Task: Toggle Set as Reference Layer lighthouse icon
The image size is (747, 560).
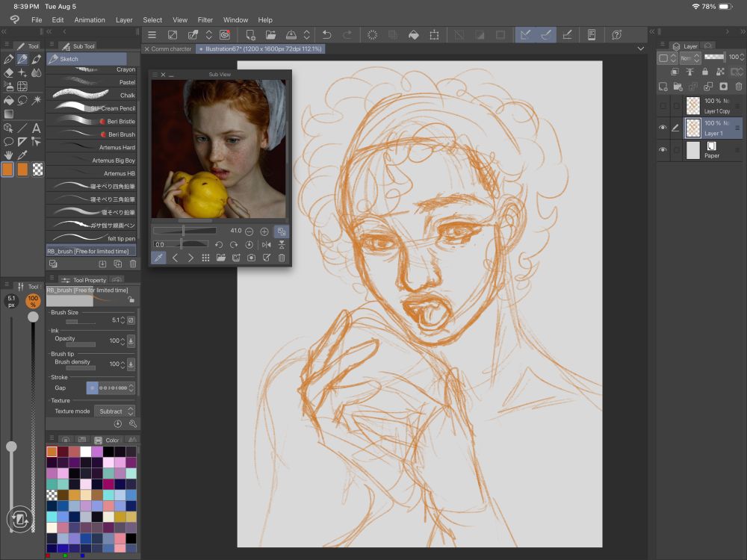Action: 689,72
